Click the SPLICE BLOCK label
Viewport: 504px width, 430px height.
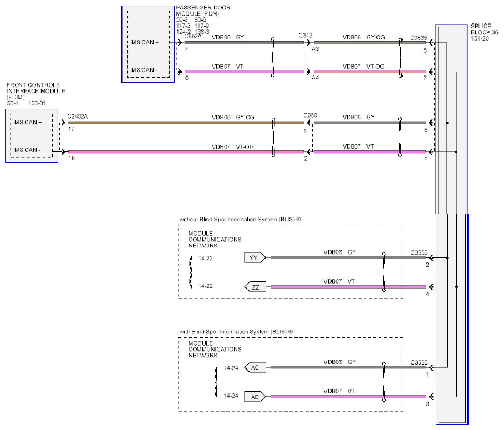(485, 29)
